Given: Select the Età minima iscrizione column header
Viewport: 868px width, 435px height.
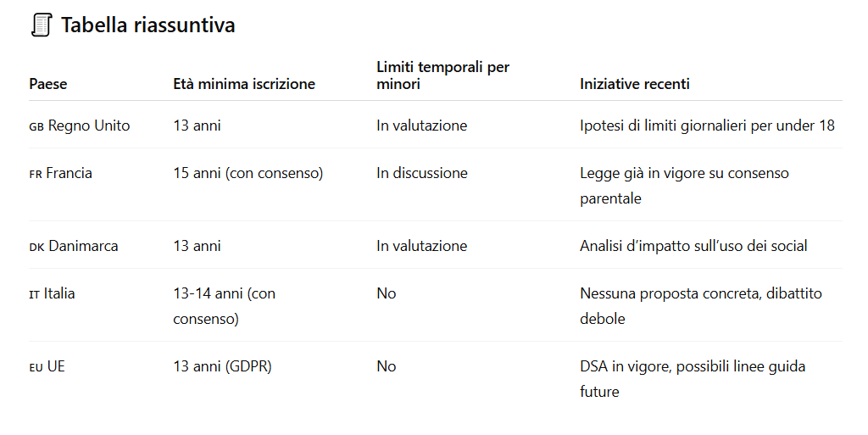Looking at the screenshot, I should [244, 84].
